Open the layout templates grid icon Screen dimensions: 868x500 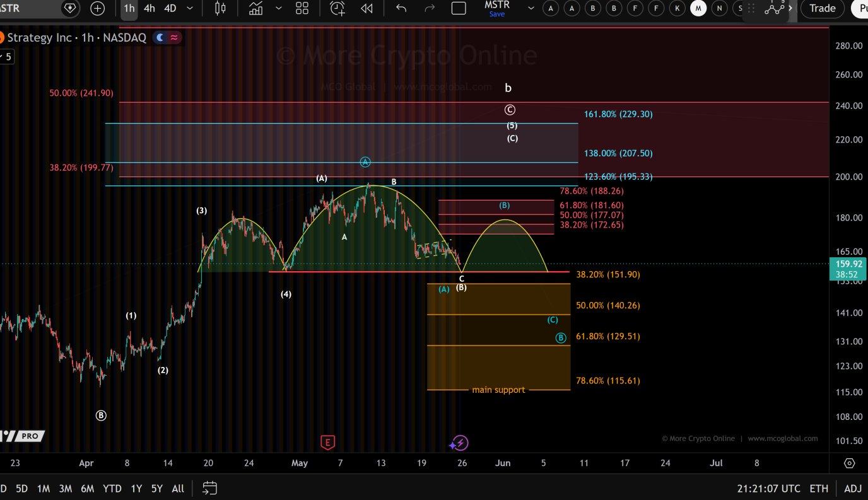[x=302, y=8]
